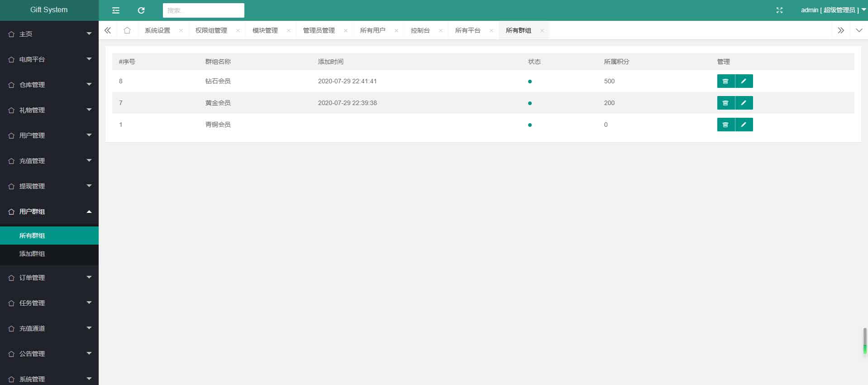Expand the 充值管理 sidebar menu
Viewport: 868px width, 385px height.
click(49, 161)
